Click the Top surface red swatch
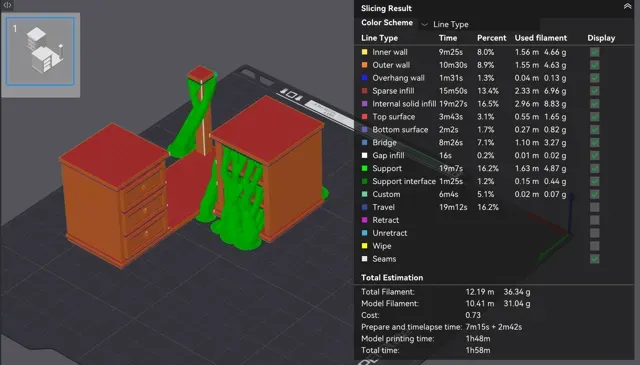 click(x=364, y=116)
